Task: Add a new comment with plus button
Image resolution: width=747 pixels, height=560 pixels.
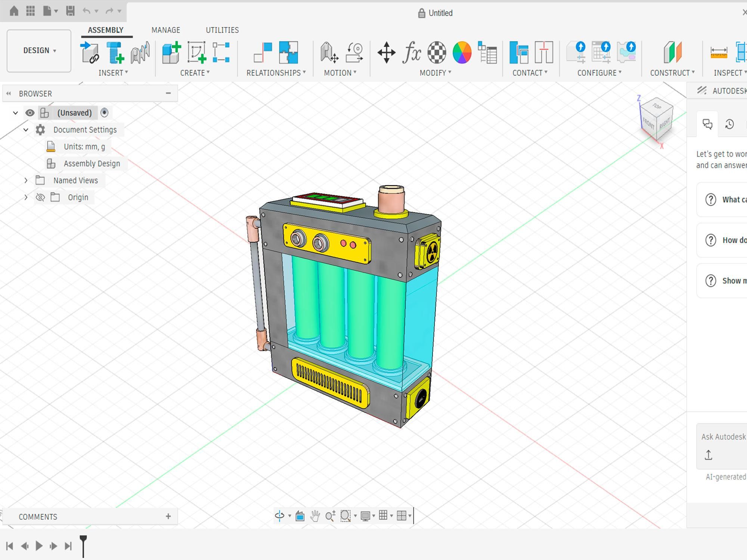Action: (168, 516)
